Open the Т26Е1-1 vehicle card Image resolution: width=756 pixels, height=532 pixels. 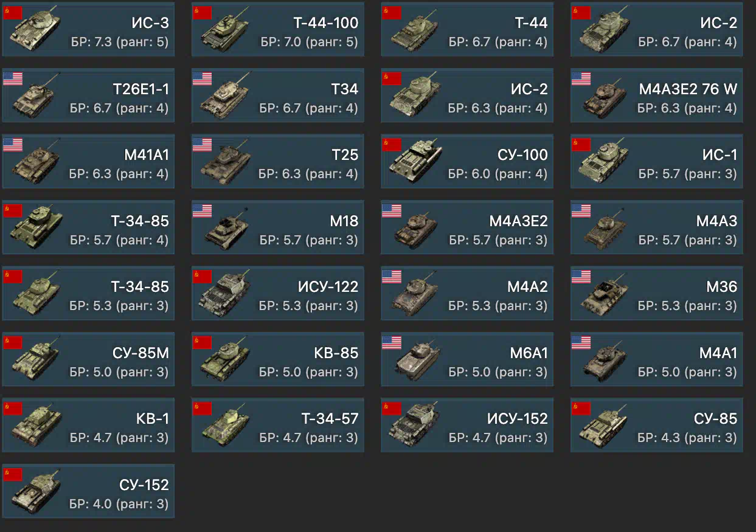pos(88,95)
